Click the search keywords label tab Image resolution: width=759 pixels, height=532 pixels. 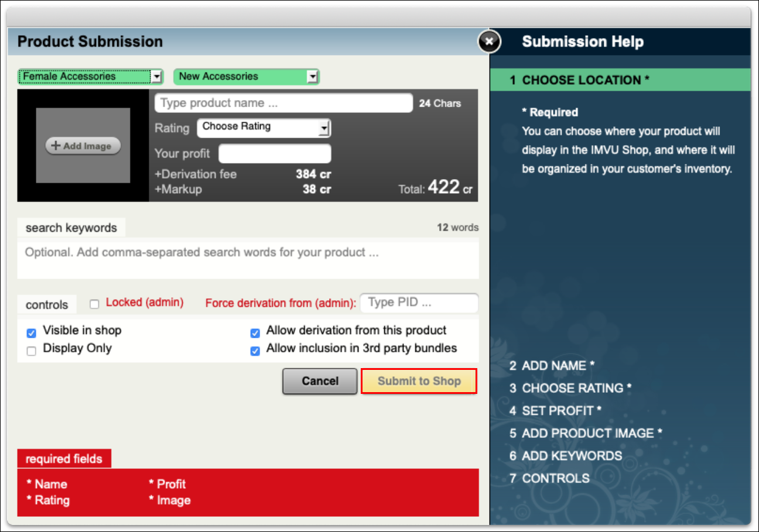[x=71, y=228]
